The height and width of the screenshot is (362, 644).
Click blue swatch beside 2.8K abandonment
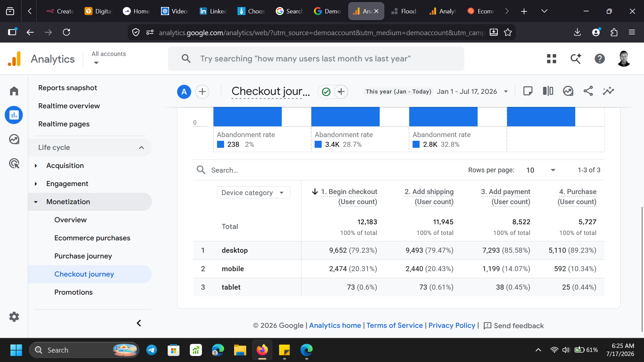click(416, 144)
